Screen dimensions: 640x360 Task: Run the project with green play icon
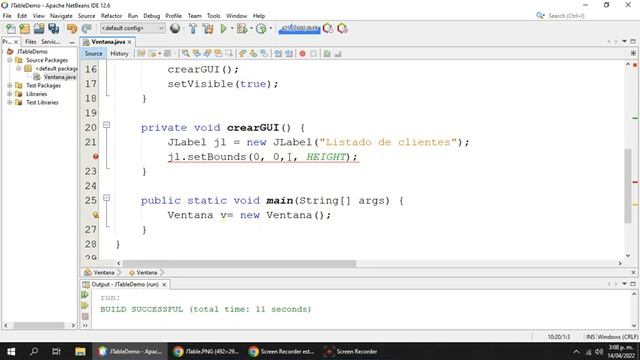pyautogui.click(x=223, y=29)
